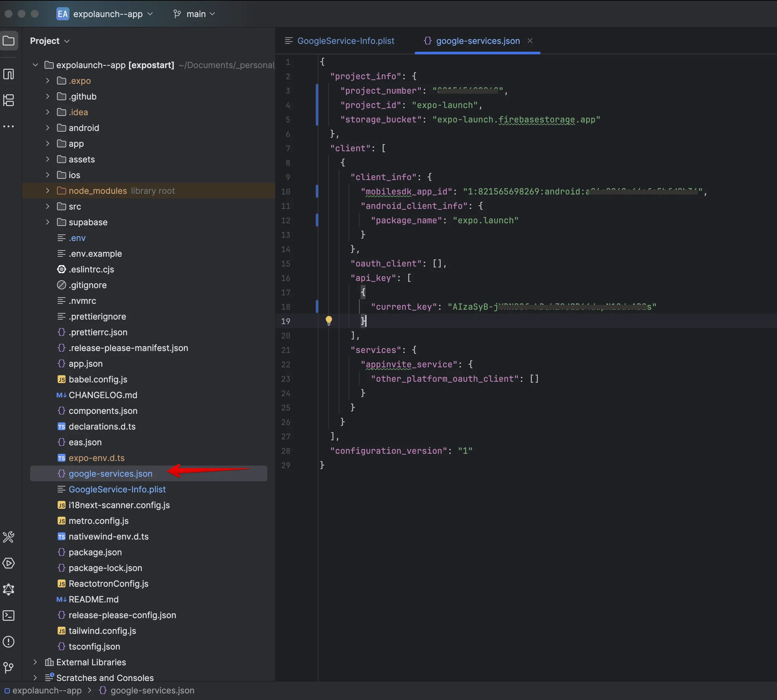The image size is (777, 700).
Task: Click google-services.json breadcrumb in status bar
Action: pos(147,691)
